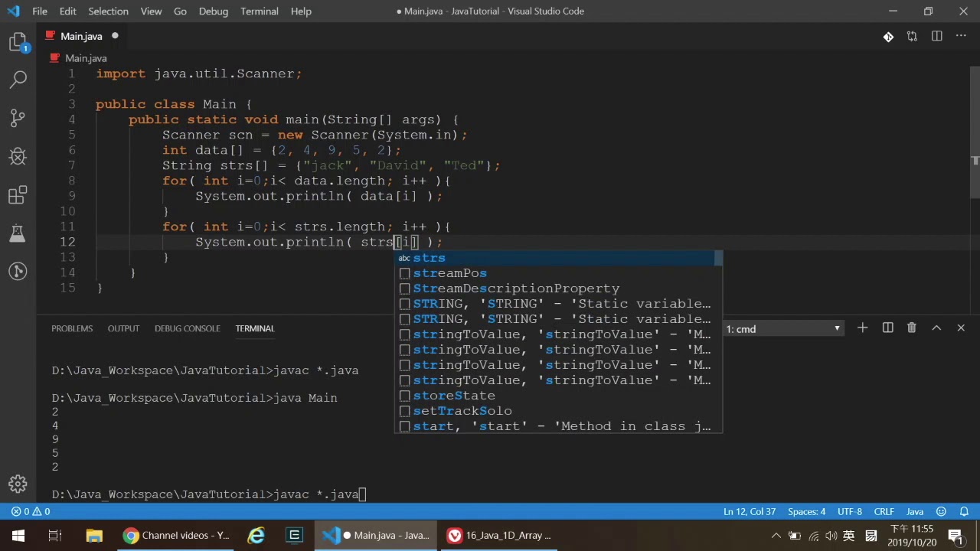Image resolution: width=980 pixels, height=551 pixels.
Task: Click 'UTF-8' encoding in status bar
Action: [x=850, y=511]
